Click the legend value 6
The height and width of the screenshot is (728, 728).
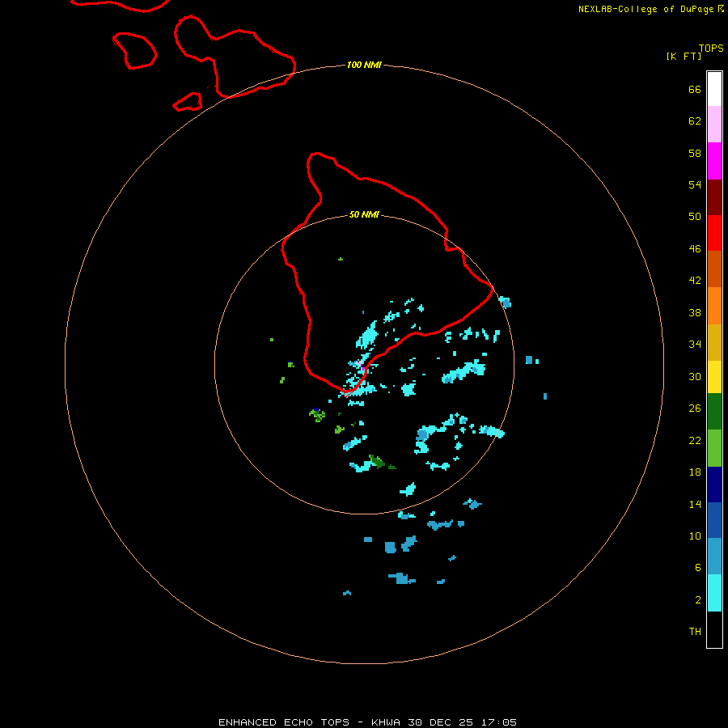pyautogui.click(x=698, y=567)
